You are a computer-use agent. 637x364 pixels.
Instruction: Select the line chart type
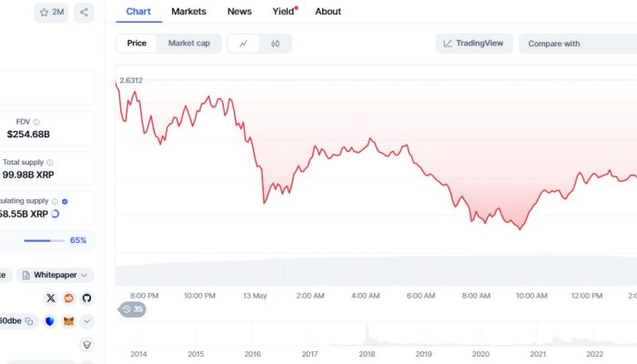(244, 43)
